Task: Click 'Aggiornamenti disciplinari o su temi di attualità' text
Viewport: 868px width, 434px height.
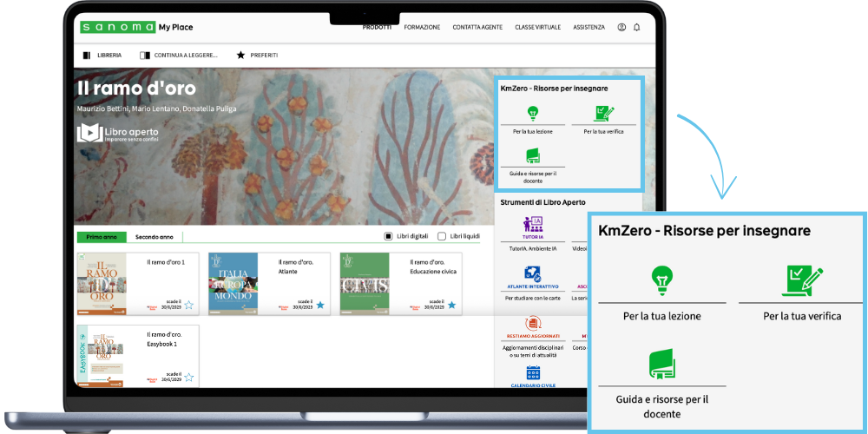Action: pyautogui.click(x=533, y=352)
